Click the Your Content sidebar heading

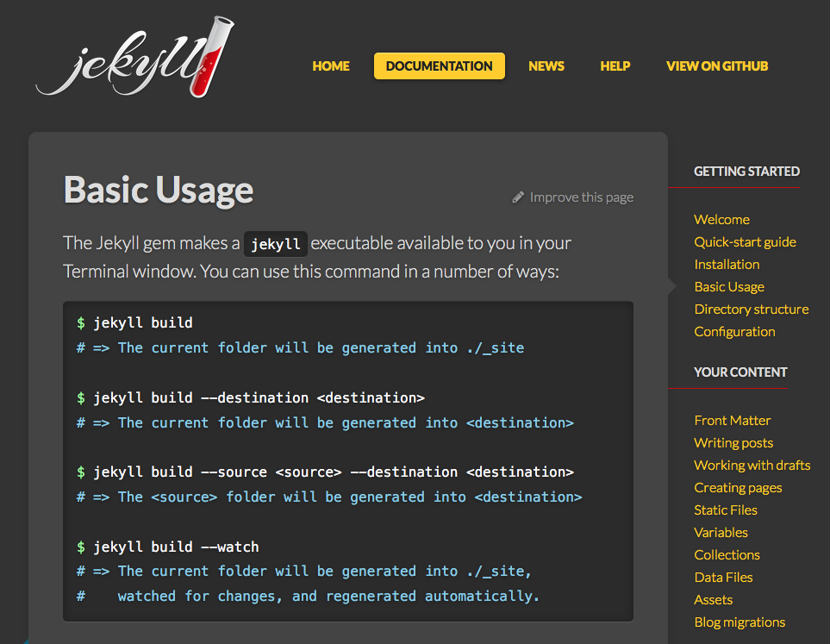click(740, 372)
